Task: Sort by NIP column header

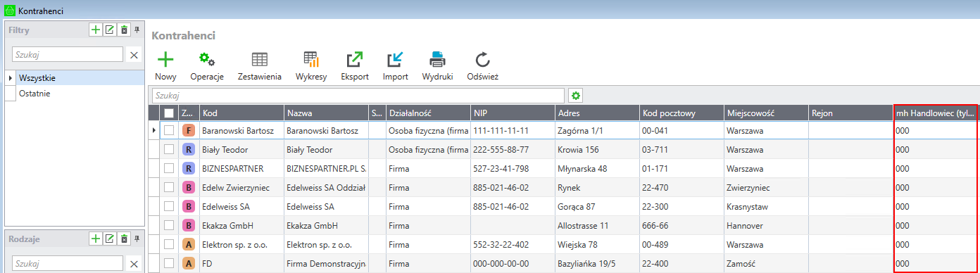Action: click(513, 113)
